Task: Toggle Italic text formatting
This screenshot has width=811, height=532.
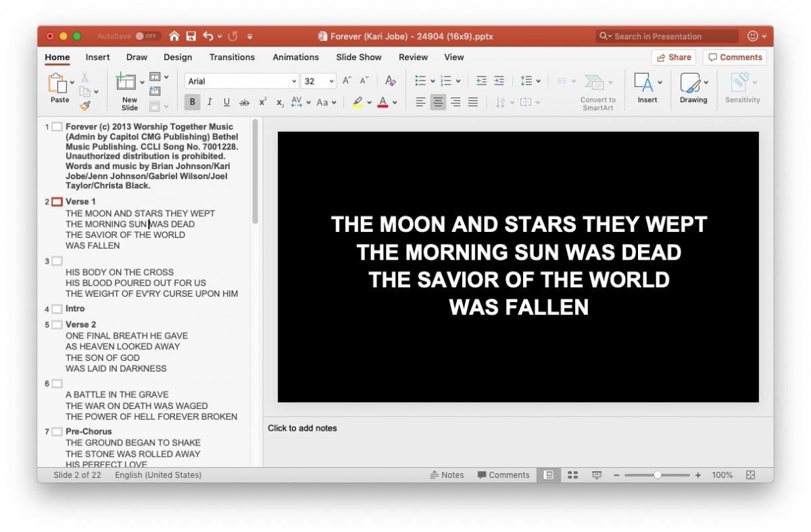Action: (x=210, y=102)
